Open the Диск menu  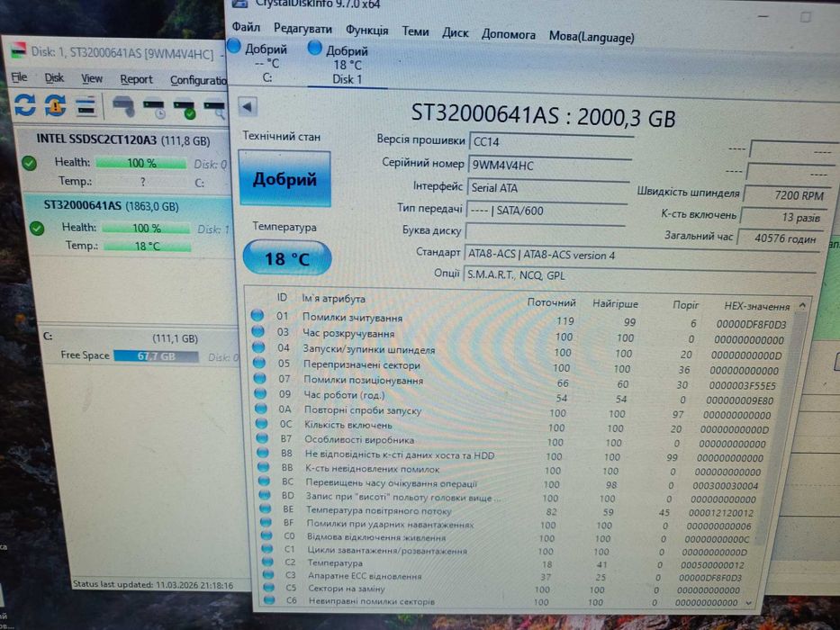click(455, 33)
